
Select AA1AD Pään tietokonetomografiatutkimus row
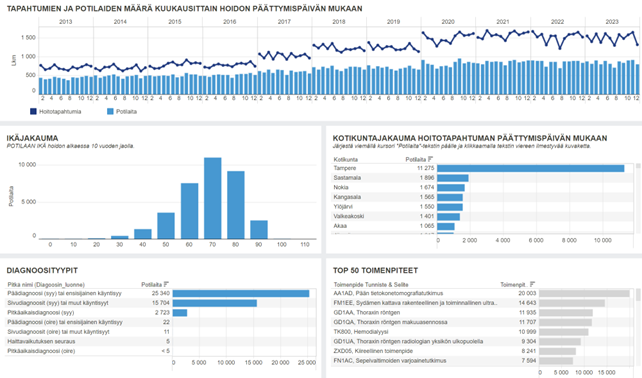482,294
